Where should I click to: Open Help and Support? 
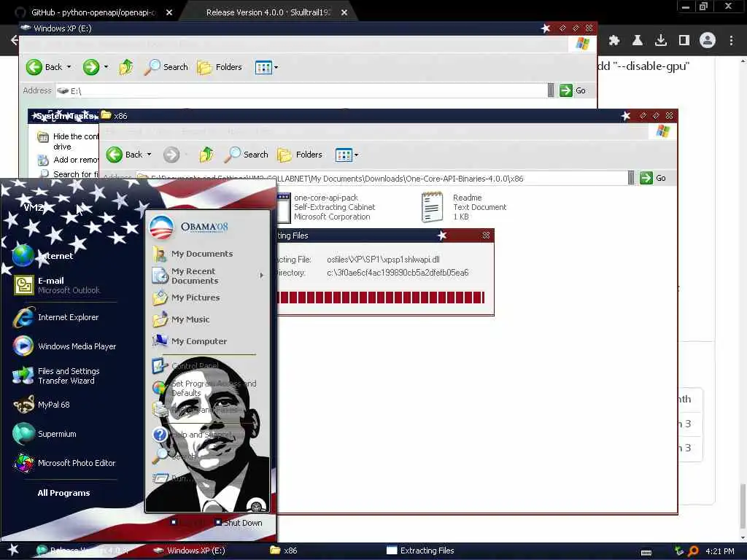[x=193, y=435]
